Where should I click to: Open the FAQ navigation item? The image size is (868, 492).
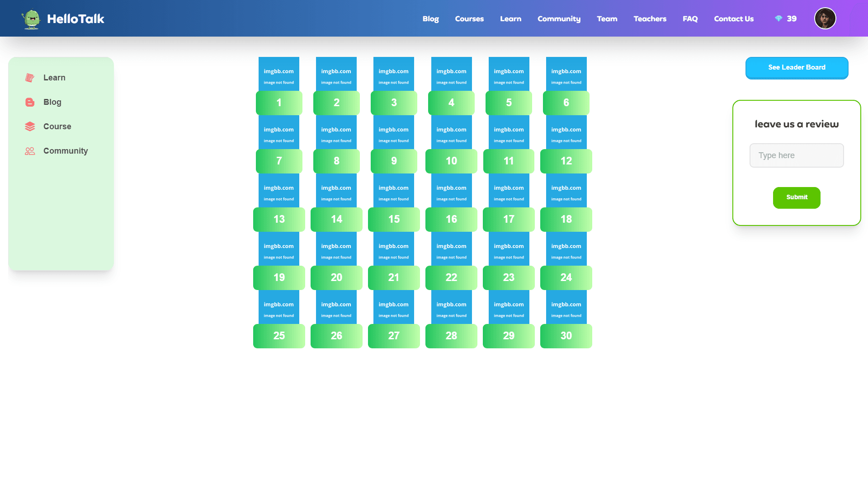pos(690,19)
